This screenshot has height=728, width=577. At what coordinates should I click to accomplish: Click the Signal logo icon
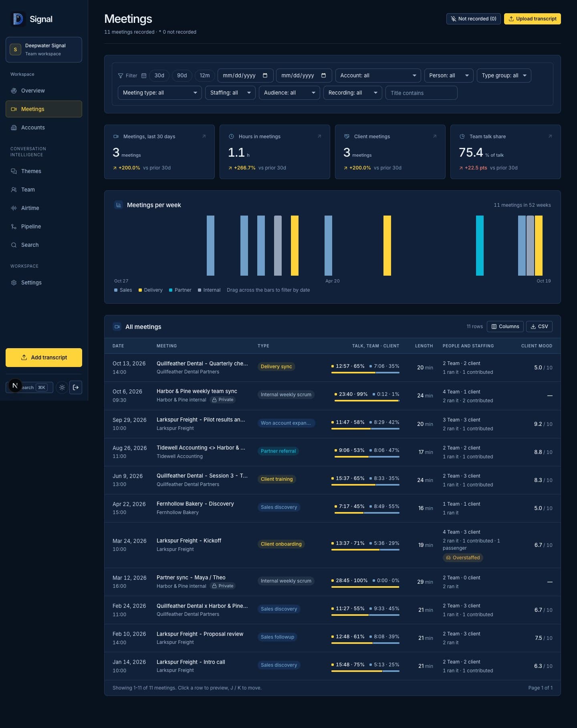pyautogui.click(x=18, y=19)
